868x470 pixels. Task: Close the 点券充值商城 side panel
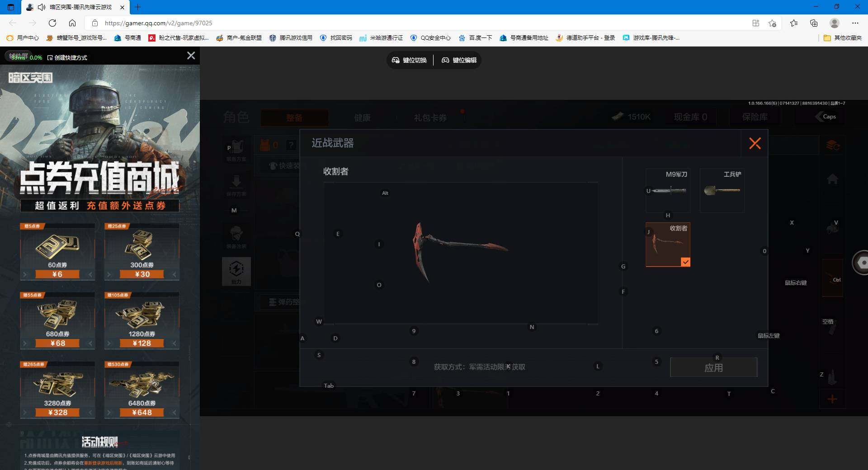click(191, 56)
